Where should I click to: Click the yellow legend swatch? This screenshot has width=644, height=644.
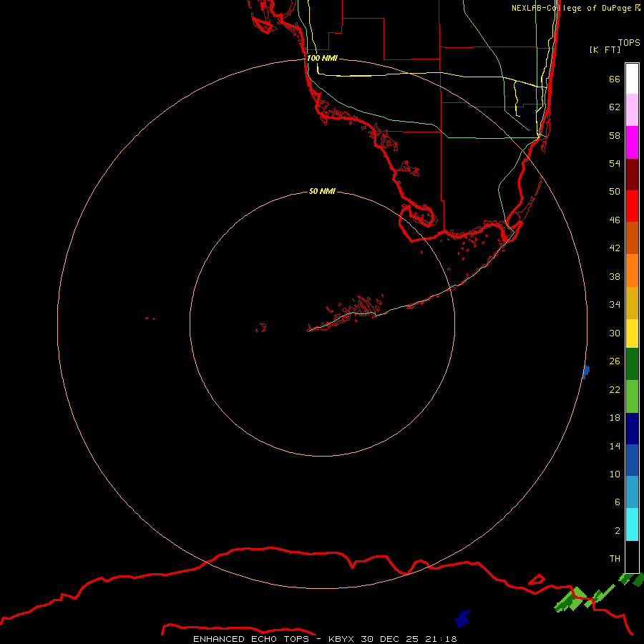[632, 333]
